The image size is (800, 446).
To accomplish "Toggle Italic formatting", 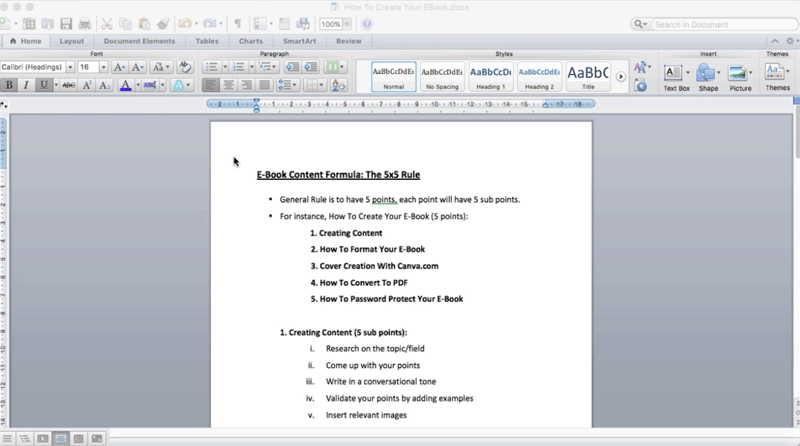I will (27, 86).
